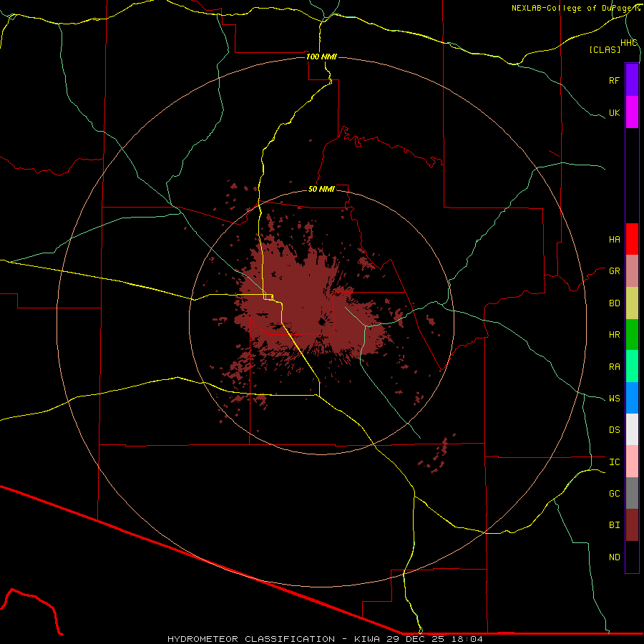This screenshot has height=644, width=644.
Task: Click the BI legend label
Action: coord(614,525)
